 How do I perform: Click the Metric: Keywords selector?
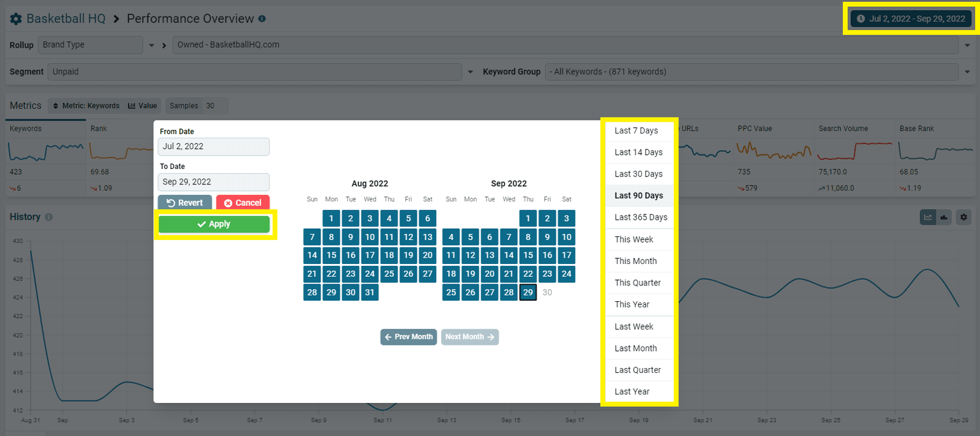point(86,105)
